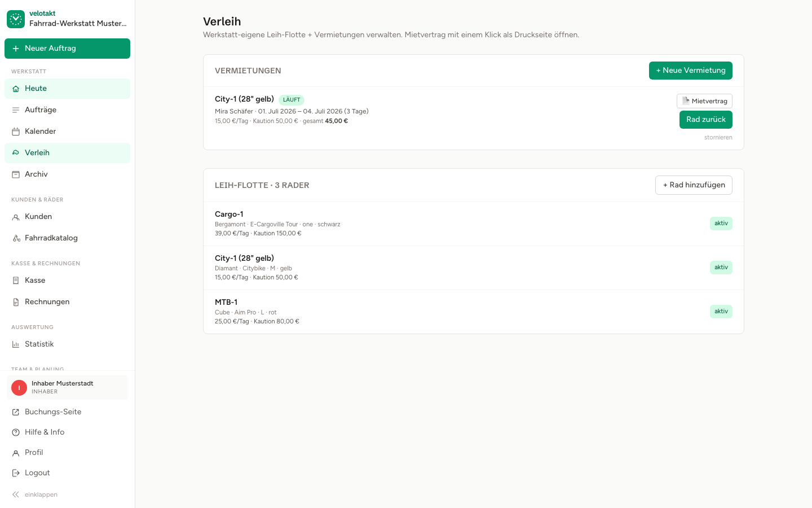Open Fahrradkatalog via its bicycle icon
812x508 pixels.
[16, 238]
